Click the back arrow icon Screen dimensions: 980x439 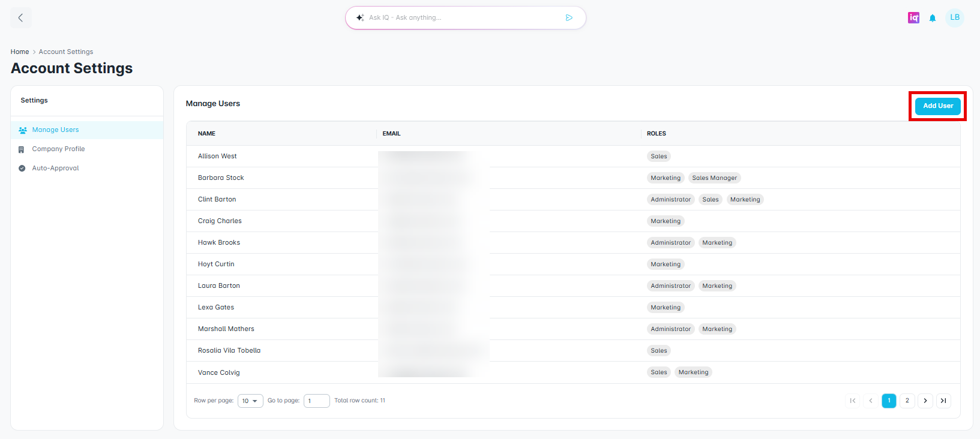(x=21, y=18)
